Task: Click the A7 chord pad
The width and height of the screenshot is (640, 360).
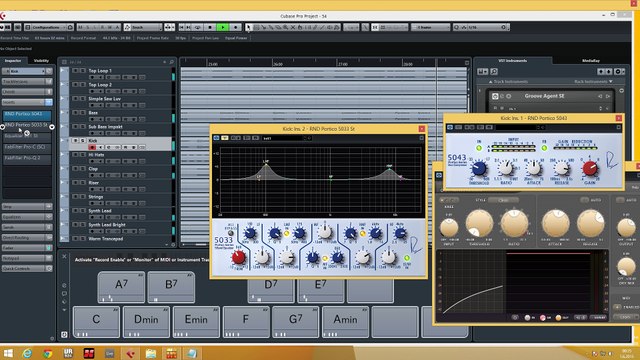Action: (x=121, y=287)
